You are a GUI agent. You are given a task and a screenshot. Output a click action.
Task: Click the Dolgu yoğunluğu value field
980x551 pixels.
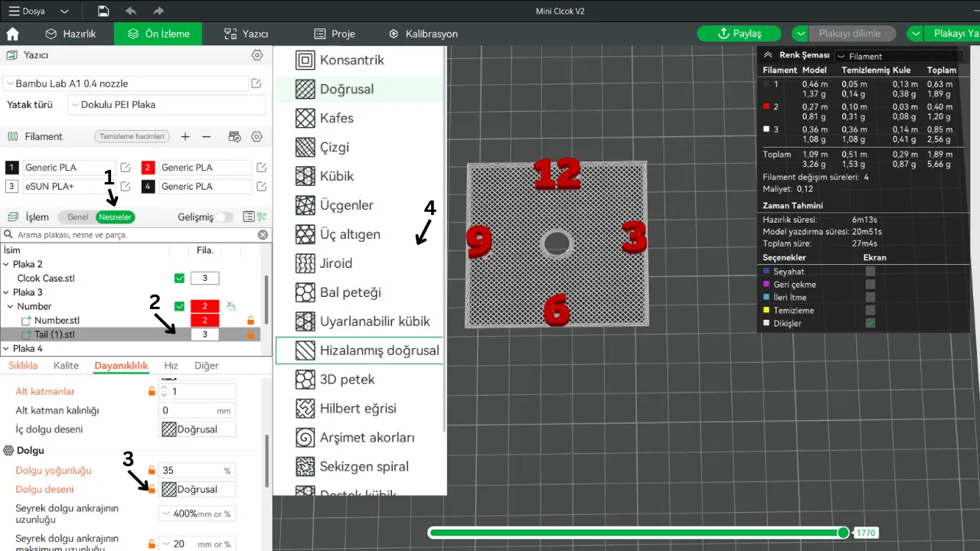pos(197,471)
